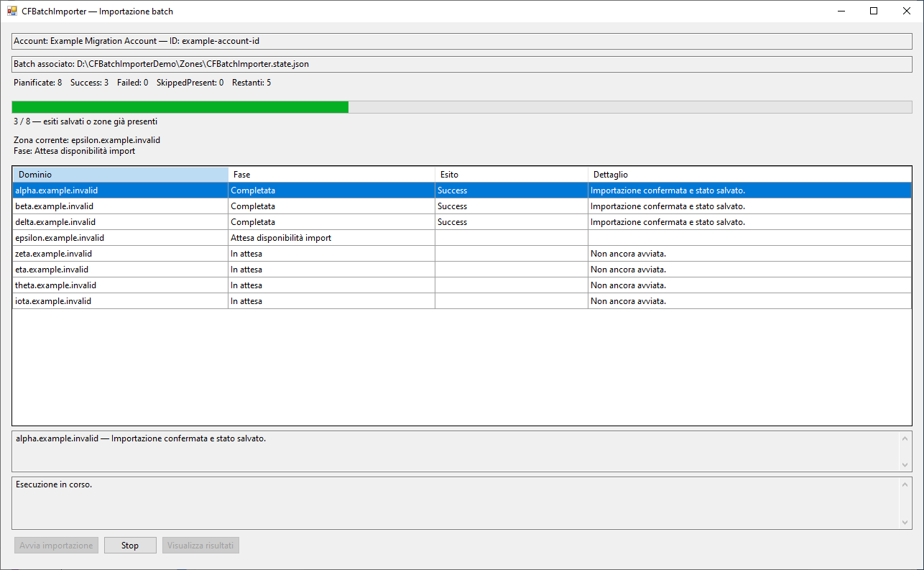
Task: Click the Account info field
Action: point(462,41)
